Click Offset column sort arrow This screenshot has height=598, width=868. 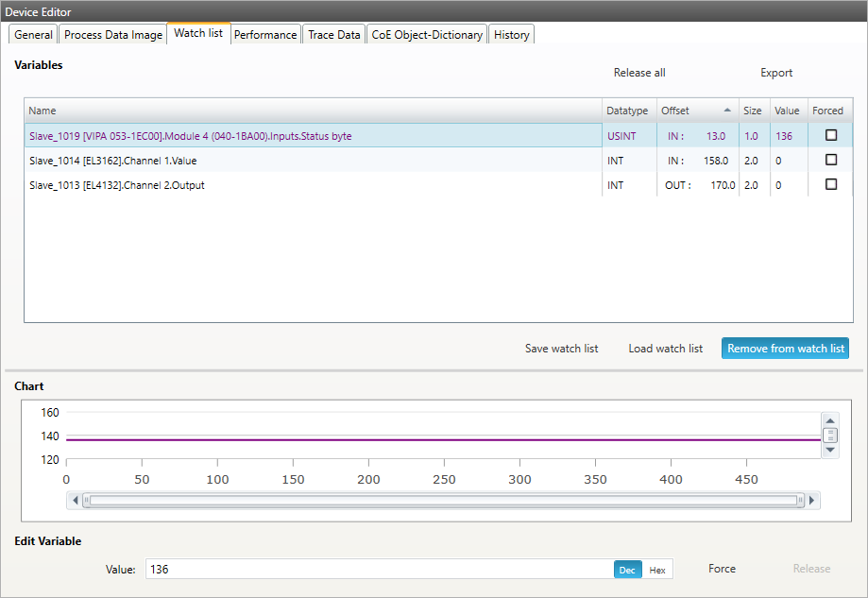(726, 111)
